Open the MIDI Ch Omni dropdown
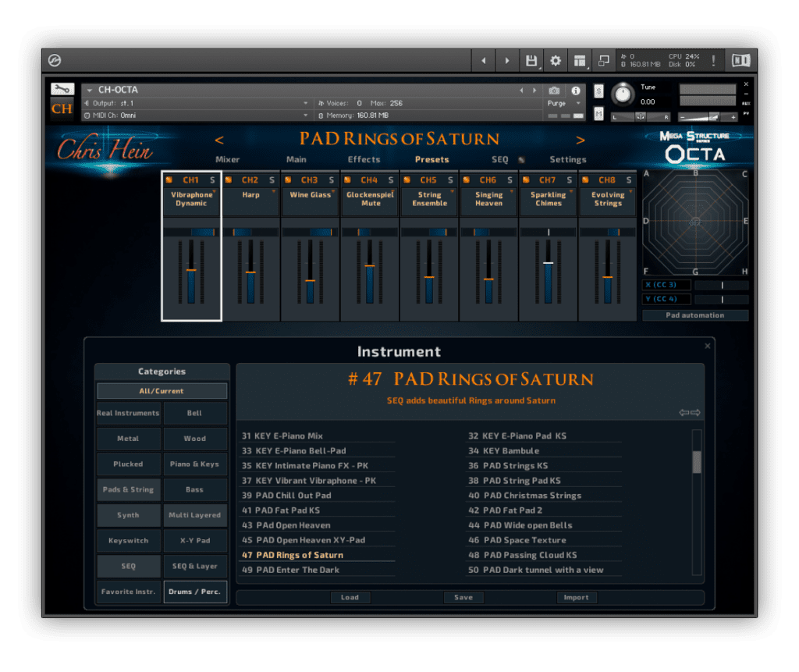The width and height of the screenshot is (799, 672). coord(197,116)
